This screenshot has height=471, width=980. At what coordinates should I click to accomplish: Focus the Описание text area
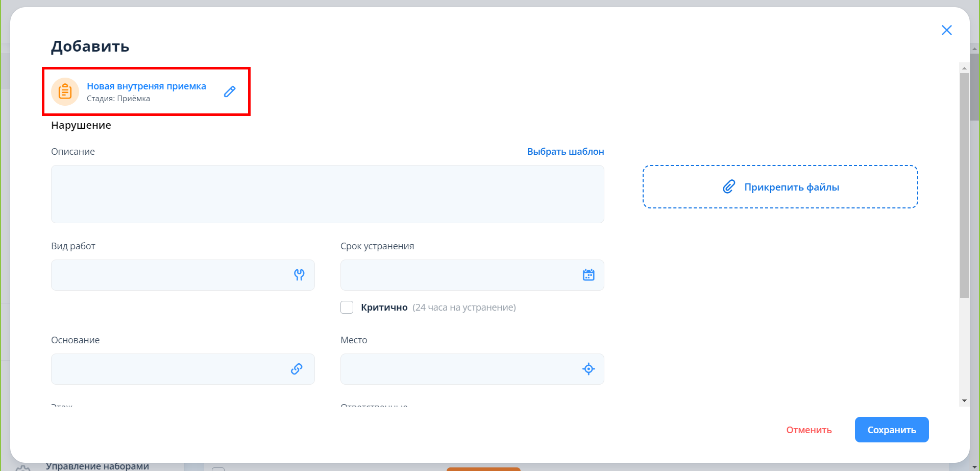pyautogui.click(x=327, y=194)
